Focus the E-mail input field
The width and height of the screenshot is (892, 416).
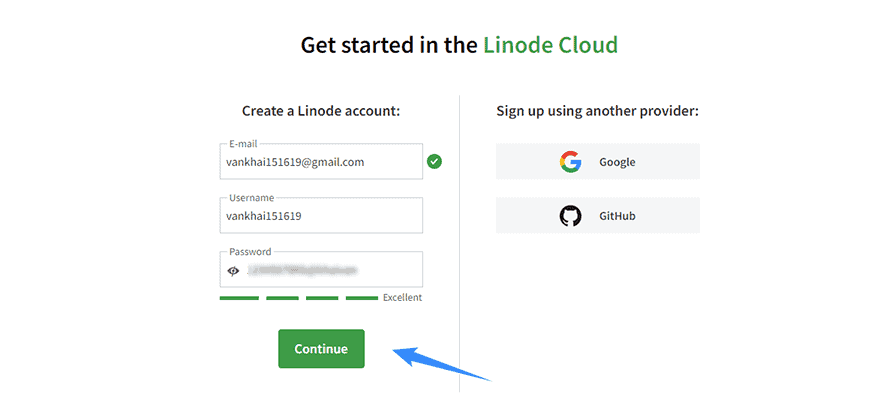coord(321,162)
